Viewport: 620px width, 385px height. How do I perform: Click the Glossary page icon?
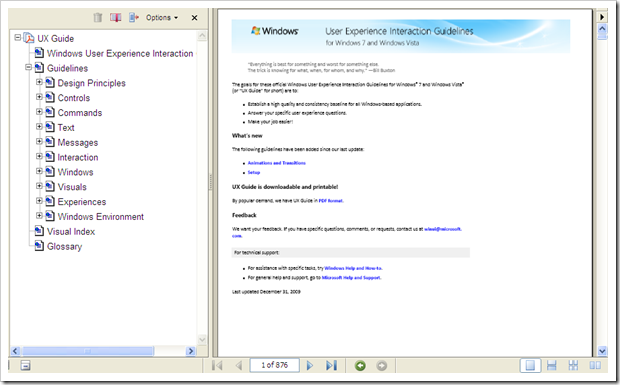coord(39,245)
